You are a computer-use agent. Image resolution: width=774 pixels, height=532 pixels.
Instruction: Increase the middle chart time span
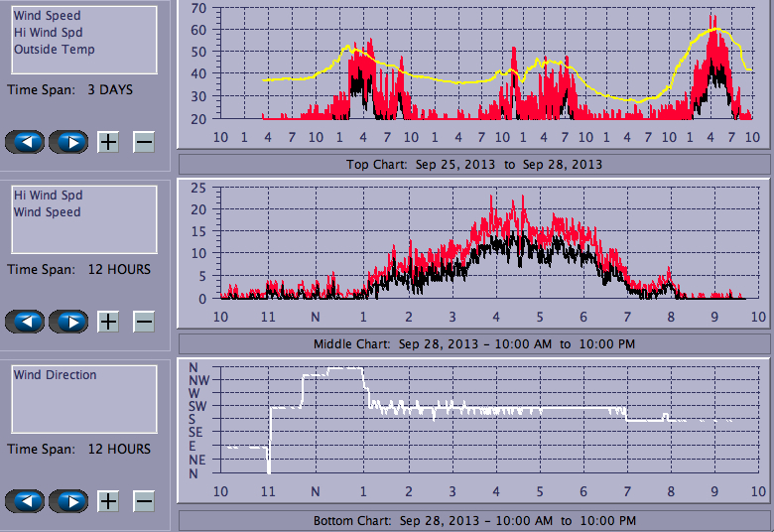108,322
